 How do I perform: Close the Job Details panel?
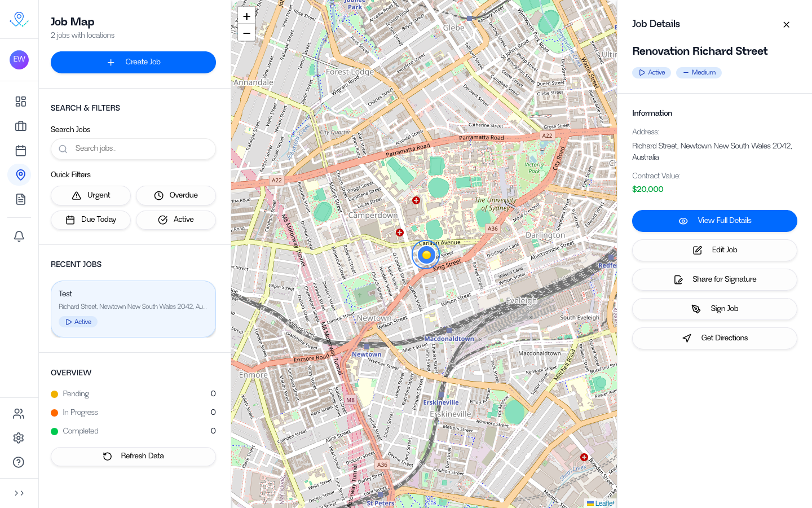pos(786,25)
